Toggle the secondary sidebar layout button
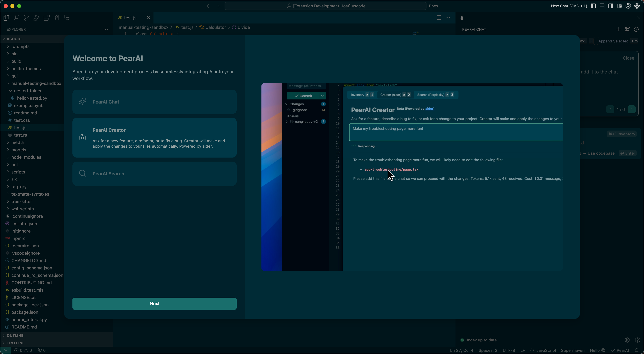This screenshot has width=644, height=354. [x=611, y=6]
